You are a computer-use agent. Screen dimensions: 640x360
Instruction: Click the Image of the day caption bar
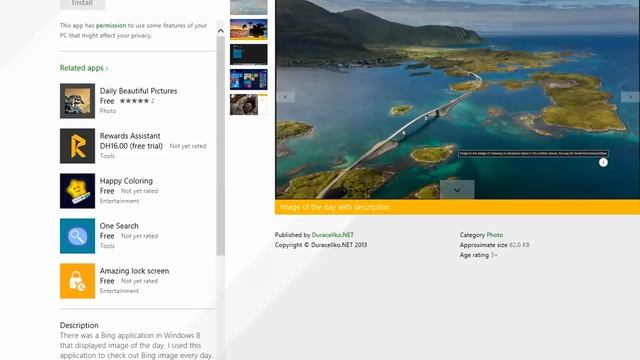click(457, 207)
